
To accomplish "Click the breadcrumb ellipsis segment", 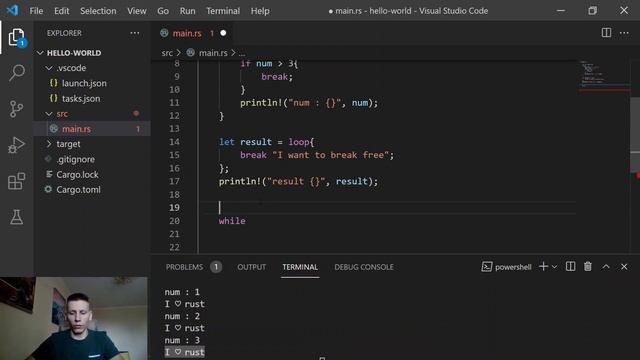I will pos(242,53).
